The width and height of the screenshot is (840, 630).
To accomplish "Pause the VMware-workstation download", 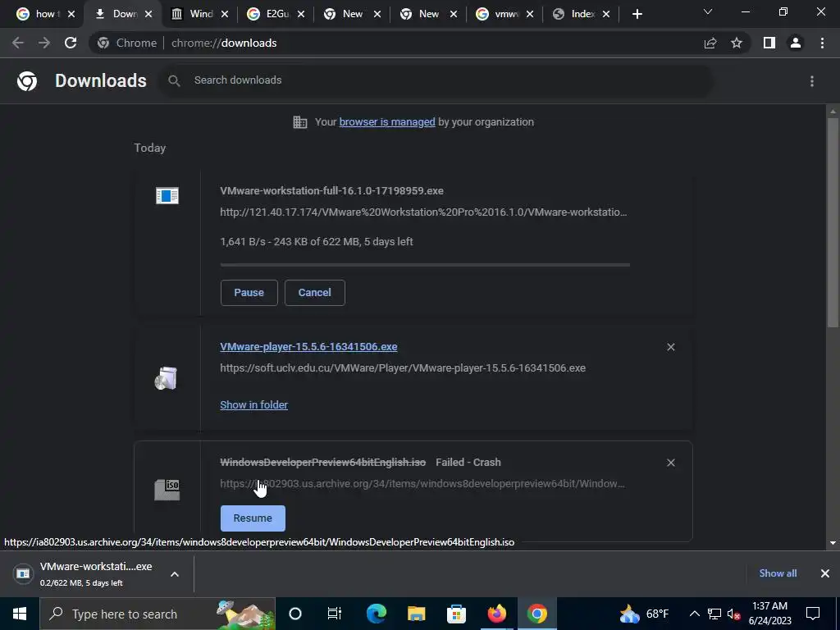I will coord(249,293).
